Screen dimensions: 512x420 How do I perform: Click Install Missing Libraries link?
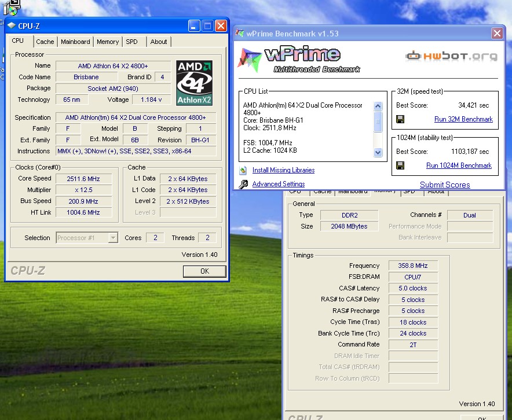[283, 170]
